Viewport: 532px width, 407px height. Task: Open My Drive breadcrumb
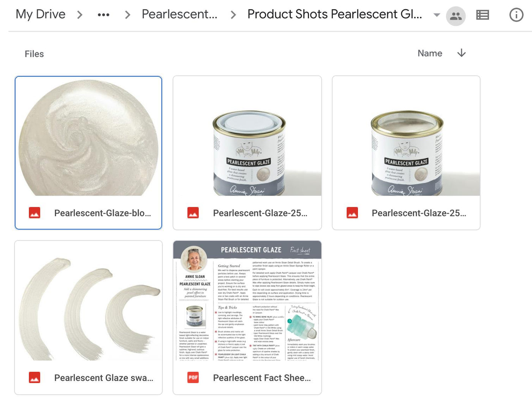click(41, 14)
